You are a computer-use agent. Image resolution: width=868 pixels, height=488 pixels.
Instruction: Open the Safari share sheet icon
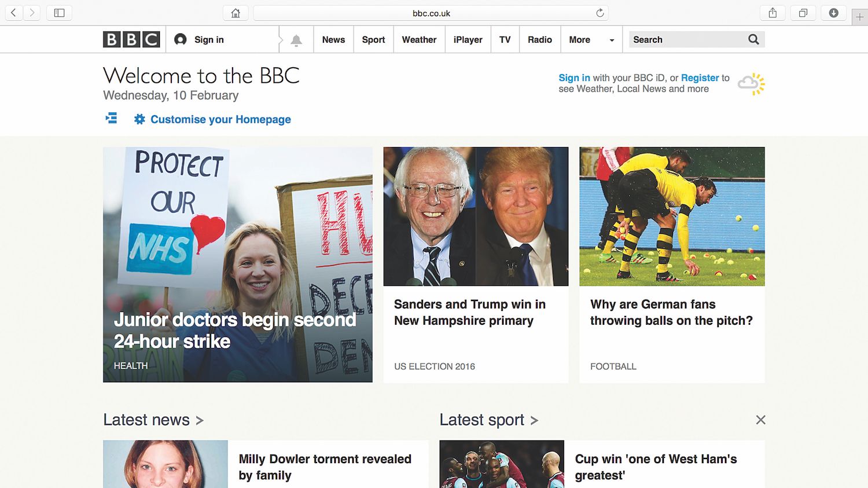773,12
